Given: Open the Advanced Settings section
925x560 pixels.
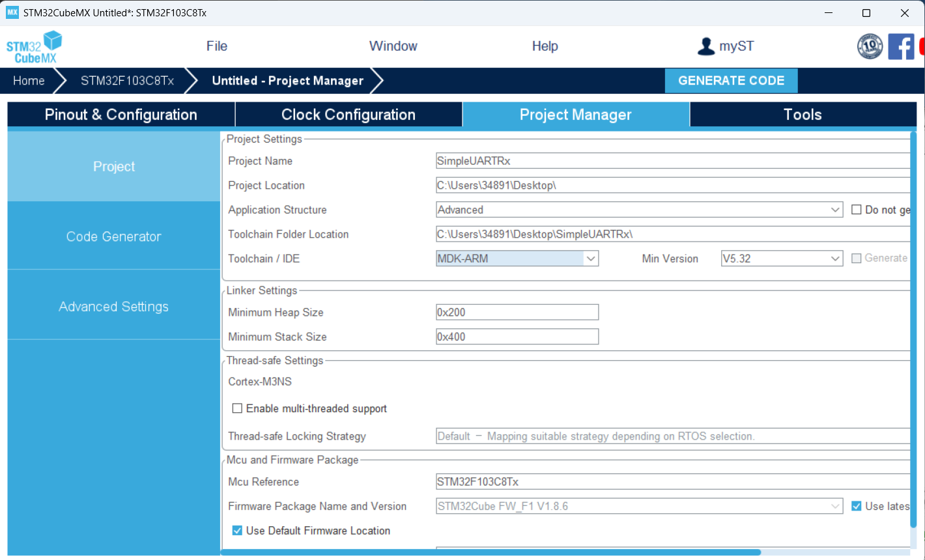Looking at the screenshot, I should 114,306.
